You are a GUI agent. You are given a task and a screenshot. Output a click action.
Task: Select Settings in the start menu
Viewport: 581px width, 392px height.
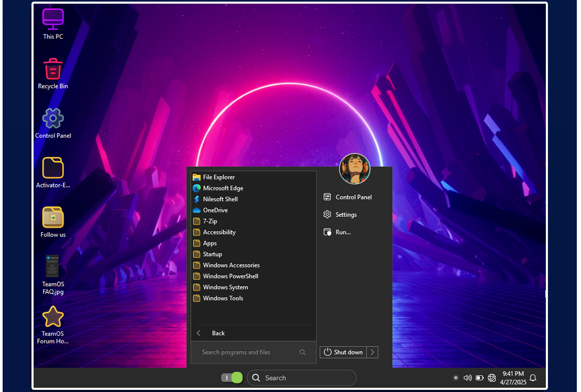point(346,215)
